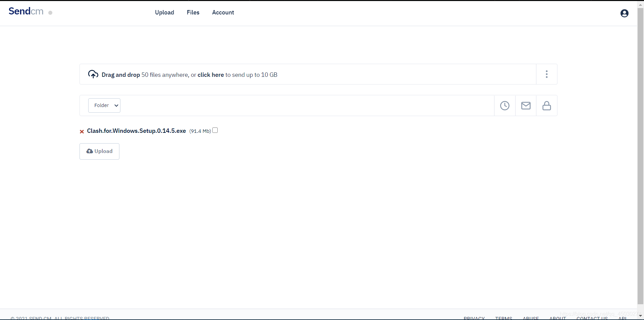
Task: Open the three-dot upload options menu
Action: coord(547,74)
